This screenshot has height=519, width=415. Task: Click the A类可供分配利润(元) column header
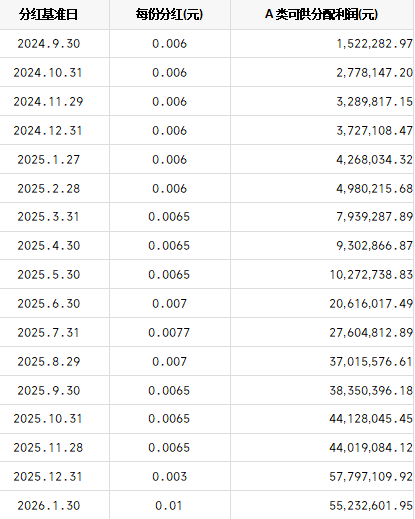coord(321,14)
